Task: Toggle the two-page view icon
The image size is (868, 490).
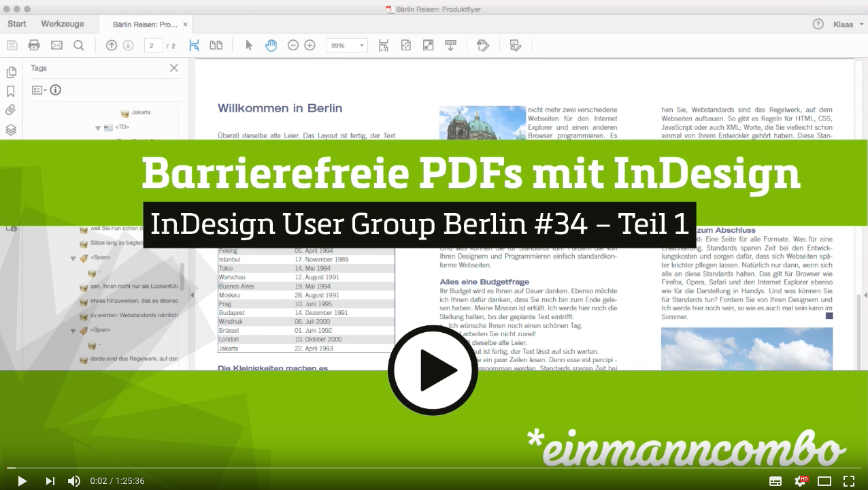Action: pyautogui.click(x=216, y=46)
